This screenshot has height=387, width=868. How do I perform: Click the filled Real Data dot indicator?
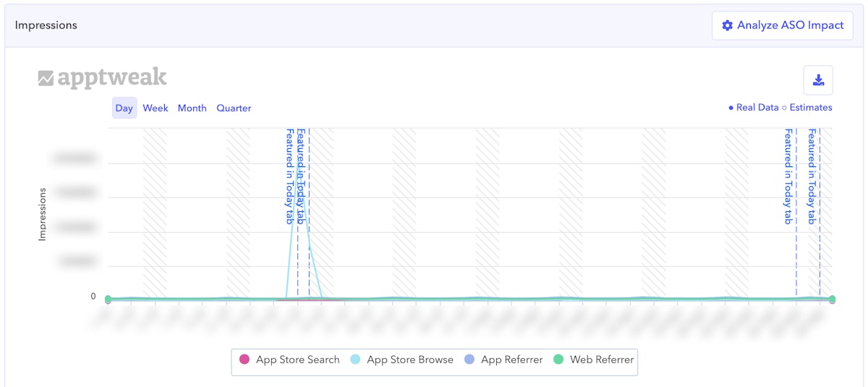[731, 108]
